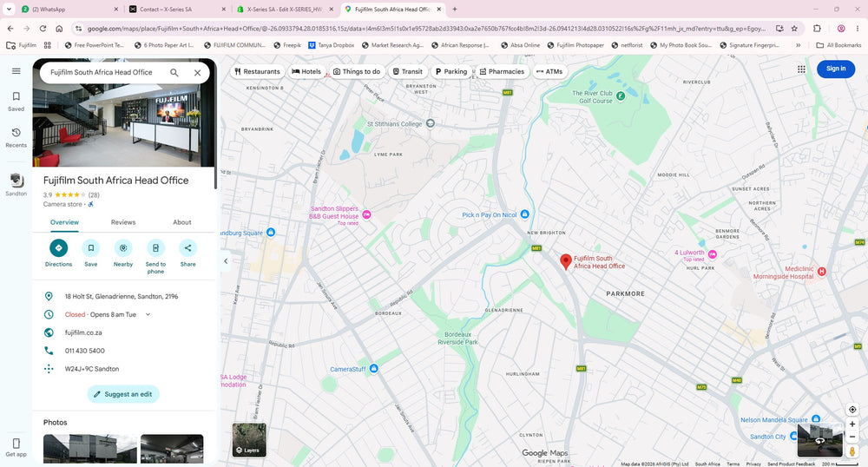Click the 4 Lulworth hotel marker
The width and height of the screenshot is (868, 467).
coord(712,254)
